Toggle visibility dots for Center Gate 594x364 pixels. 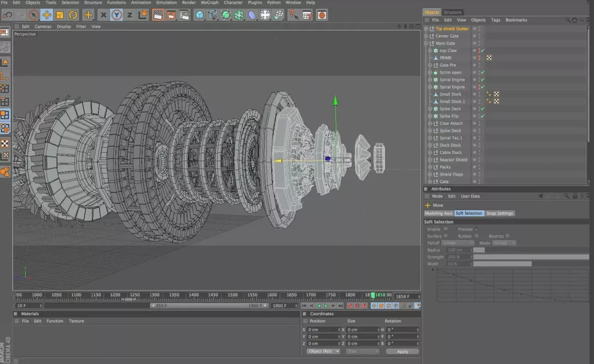pos(479,36)
